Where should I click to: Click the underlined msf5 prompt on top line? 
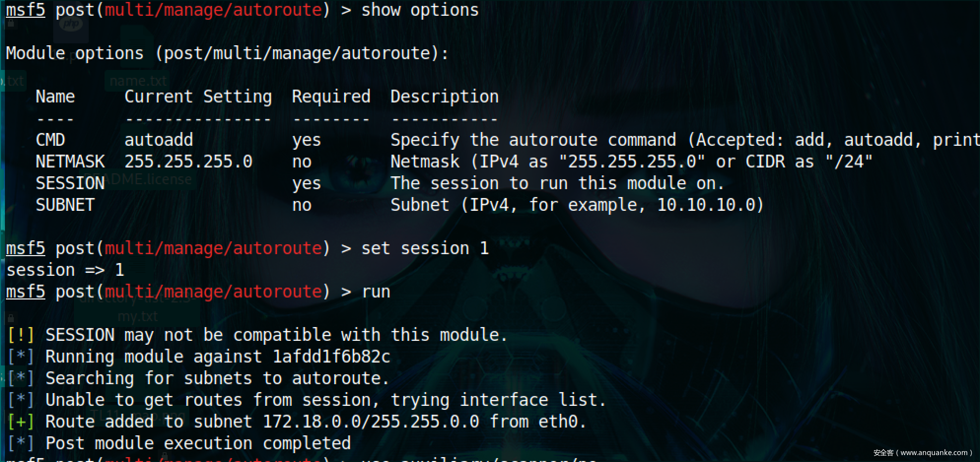coord(26,10)
